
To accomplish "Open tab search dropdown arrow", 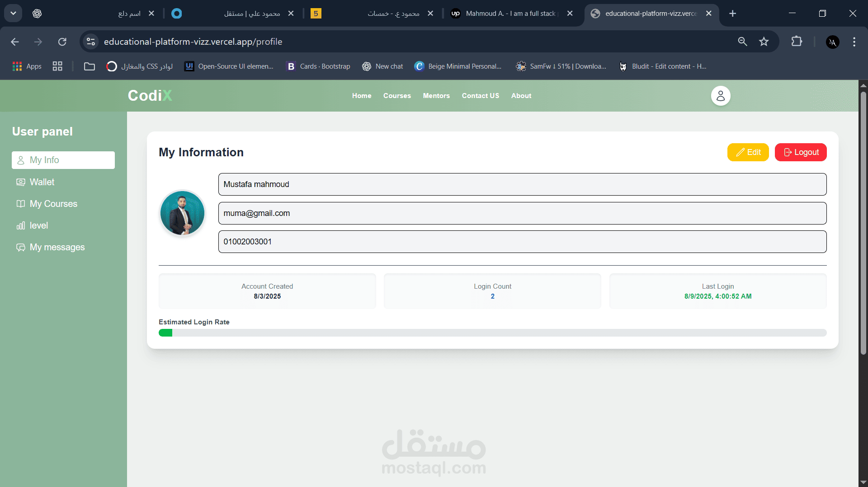I will click(13, 14).
